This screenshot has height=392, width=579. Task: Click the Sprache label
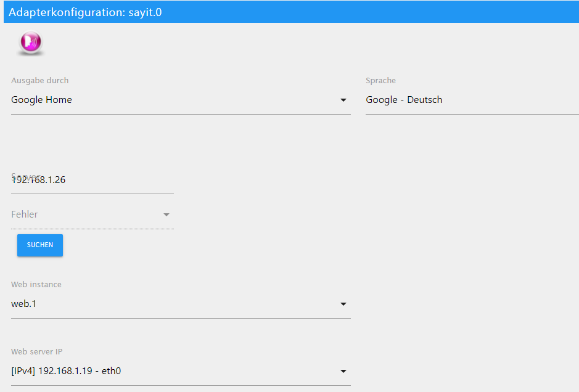[x=380, y=81]
